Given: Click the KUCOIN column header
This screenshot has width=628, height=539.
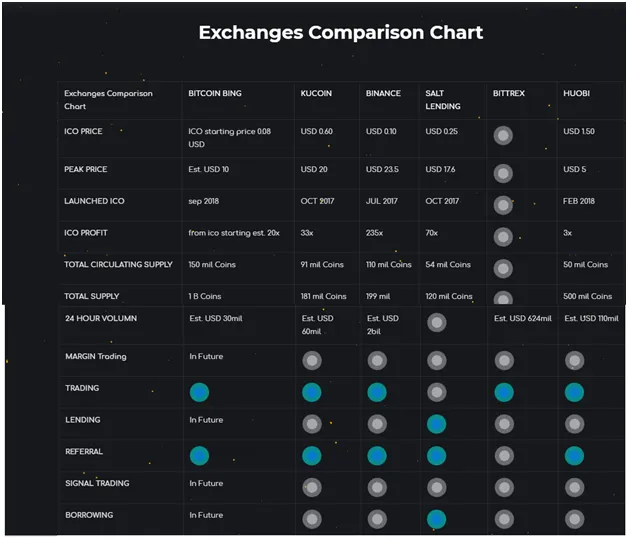Looking at the screenshot, I should (x=316, y=93).
